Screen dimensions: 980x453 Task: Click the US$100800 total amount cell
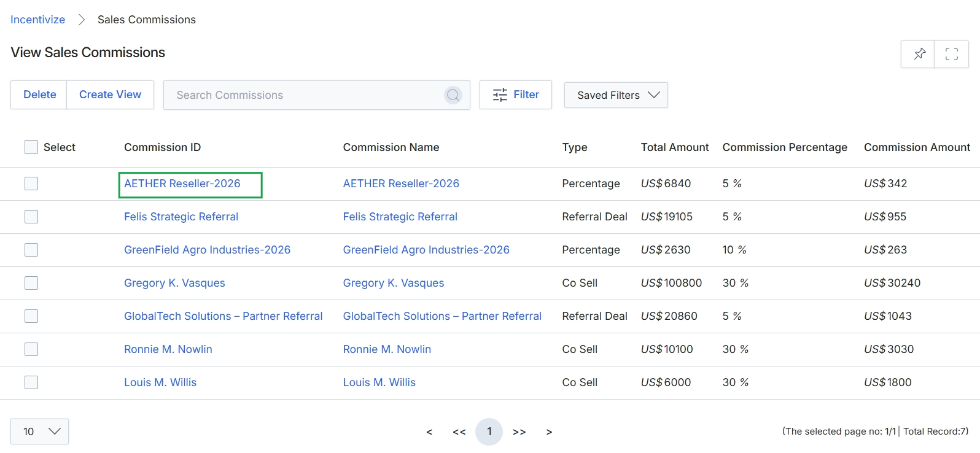tap(671, 283)
